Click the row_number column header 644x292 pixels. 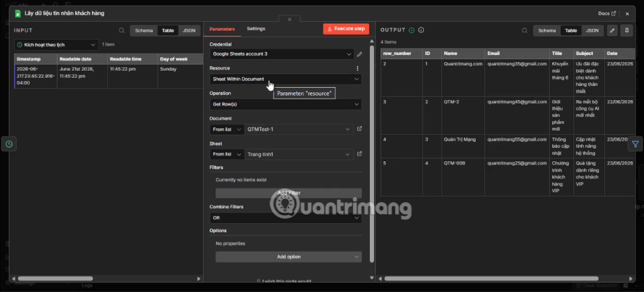[x=402, y=54]
